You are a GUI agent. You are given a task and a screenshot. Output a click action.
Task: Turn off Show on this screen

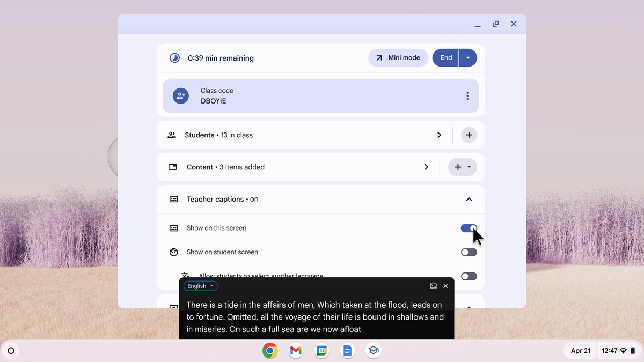469,228
